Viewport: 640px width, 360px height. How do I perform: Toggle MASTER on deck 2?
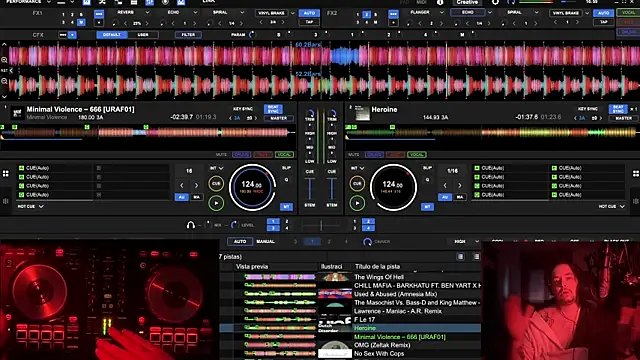pyautogui.click(x=623, y=118)
